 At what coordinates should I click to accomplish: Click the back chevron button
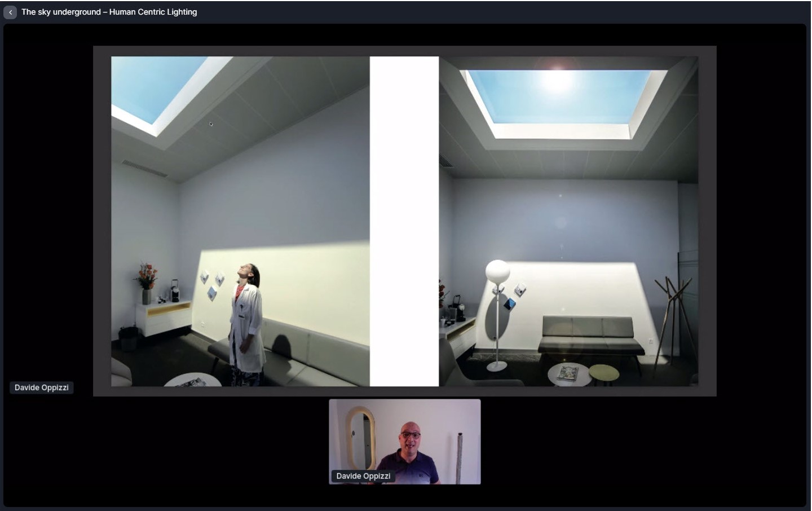point(10,12)
